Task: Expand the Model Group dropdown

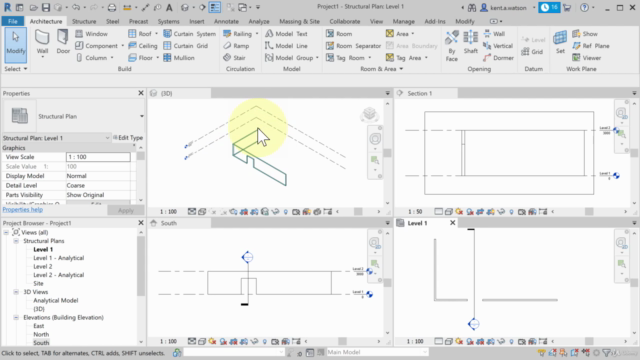Action: tap(317, 58)
